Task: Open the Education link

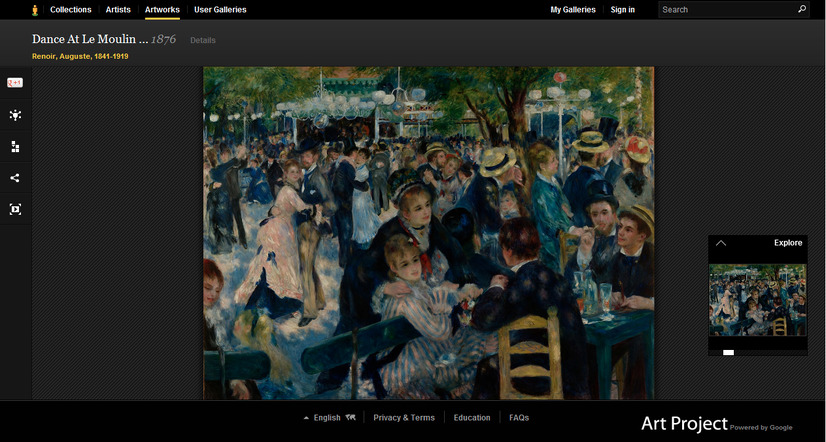Action: pyautogui.click(x=472, y=417)
